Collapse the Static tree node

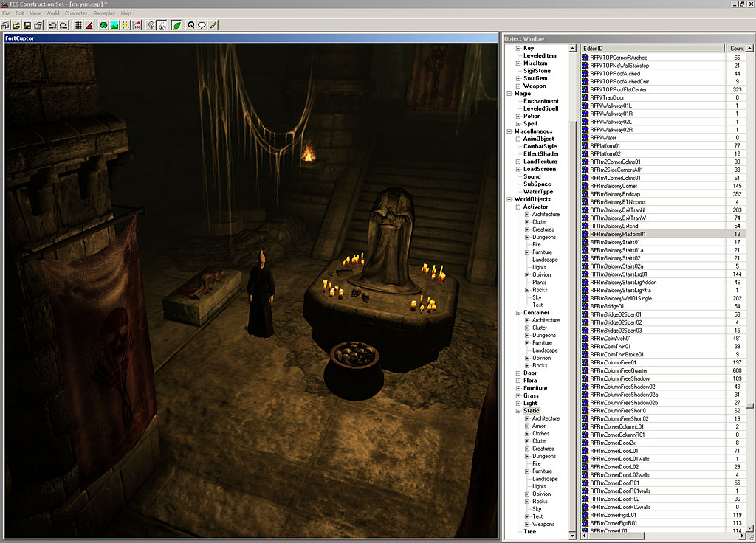tap(518, 411)
